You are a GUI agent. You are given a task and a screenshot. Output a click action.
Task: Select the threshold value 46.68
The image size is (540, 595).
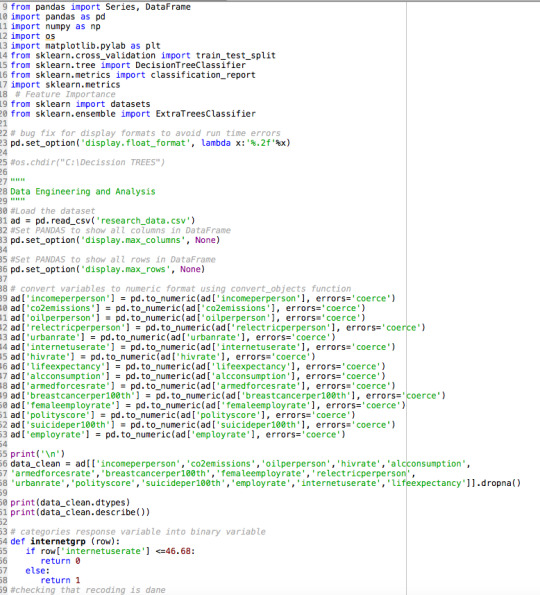point(178,551)
